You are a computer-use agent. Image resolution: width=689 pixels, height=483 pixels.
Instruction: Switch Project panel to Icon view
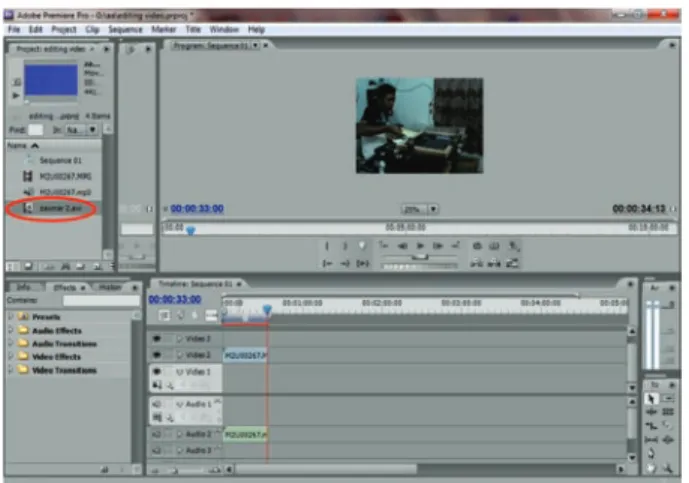pos(28,266)
